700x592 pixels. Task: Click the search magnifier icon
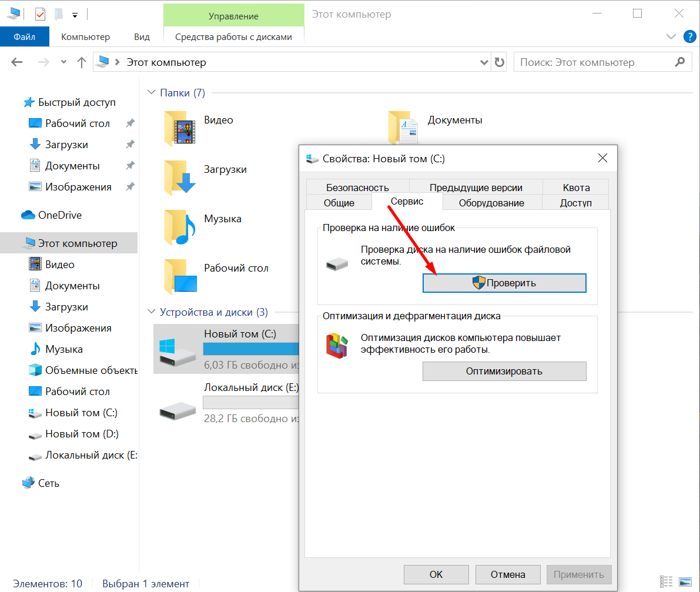(x=679, y=62)
